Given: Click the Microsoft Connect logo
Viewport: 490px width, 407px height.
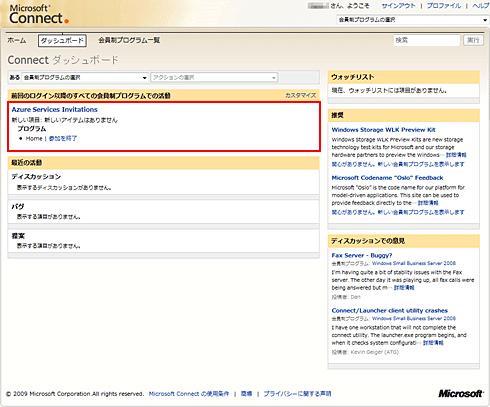Looking at the screenshot, I should pyautogui.click(x=39, y=14).
